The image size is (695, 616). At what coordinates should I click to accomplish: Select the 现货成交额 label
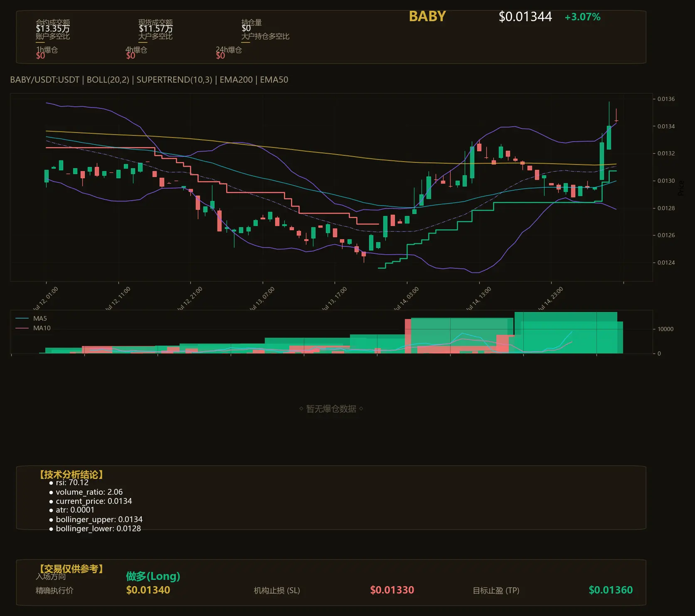point(155,22)
